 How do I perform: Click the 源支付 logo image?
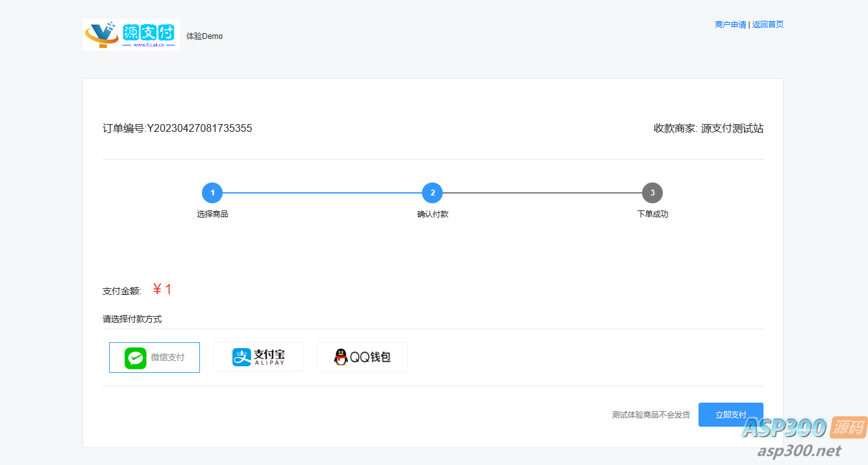point(130,34)
